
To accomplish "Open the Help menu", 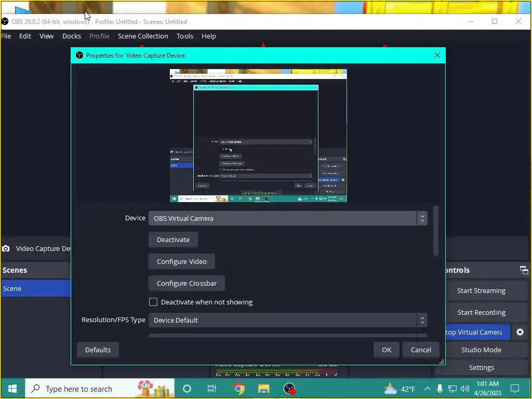I will pos(209,36).
